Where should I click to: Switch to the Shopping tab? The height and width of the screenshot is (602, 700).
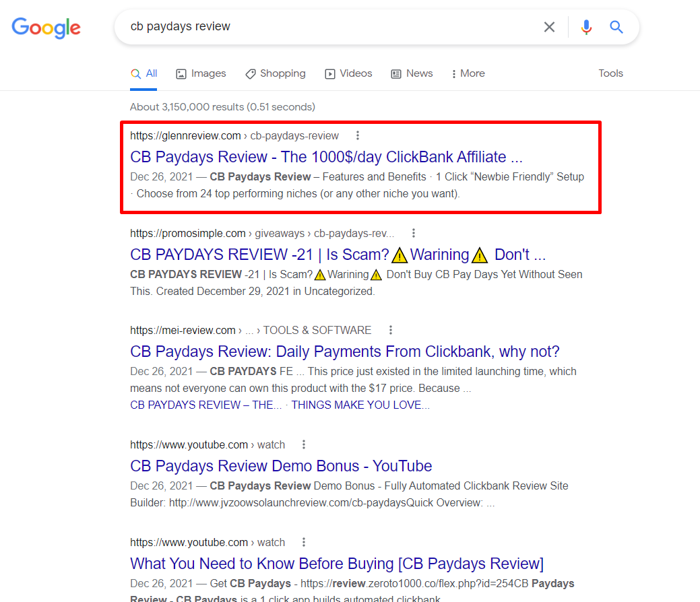pos(276,73)
